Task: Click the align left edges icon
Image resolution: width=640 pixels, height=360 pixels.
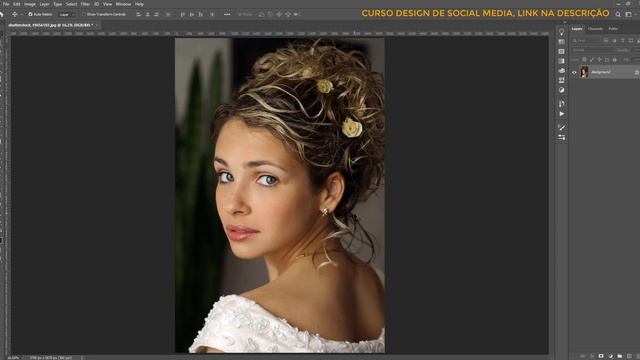Action: (x=139, y=14)
